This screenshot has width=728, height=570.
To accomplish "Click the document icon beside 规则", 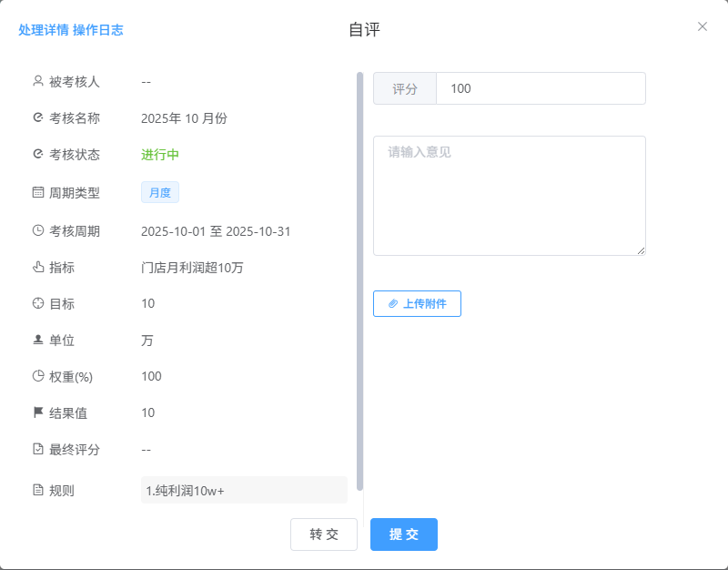I will point(38,490).
